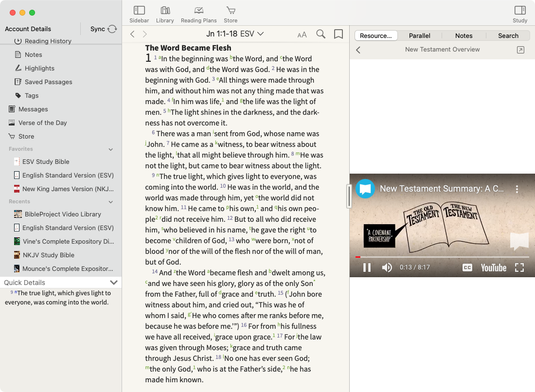Viewport: 535px width, 392px height.
Task: Bookmark the current passage
Action: [338, 34]
